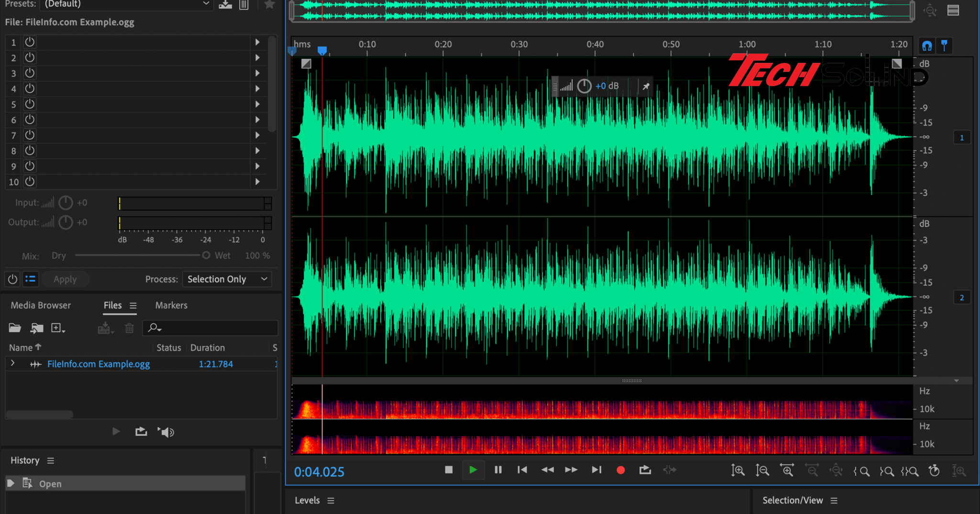This screenshot has width=980, height=514.
Task: Click Stop transport button
Action: (x=448, y=470)
